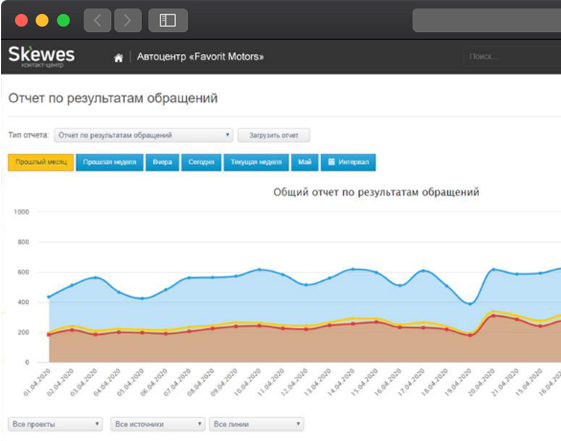The height and width of the screenshot is (441, 561).
Task: Expand the Все источники dropdown
Action: [x=158, y=424]
